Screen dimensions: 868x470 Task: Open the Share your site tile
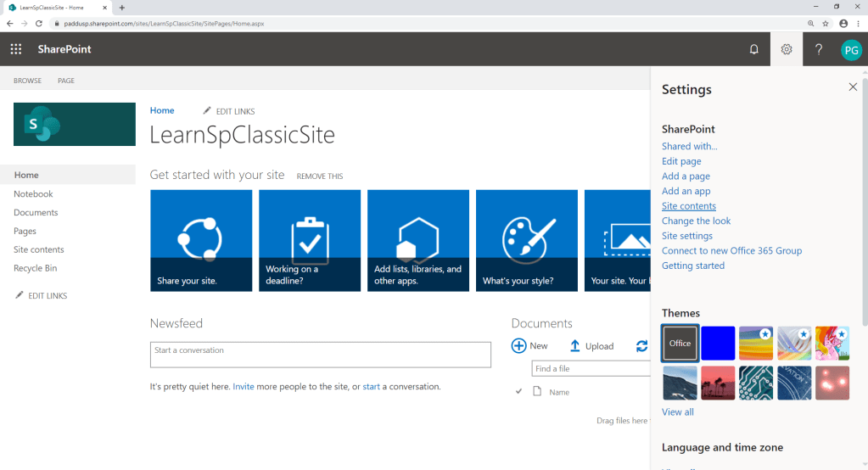pyautogui.click(x=201, y=240)
